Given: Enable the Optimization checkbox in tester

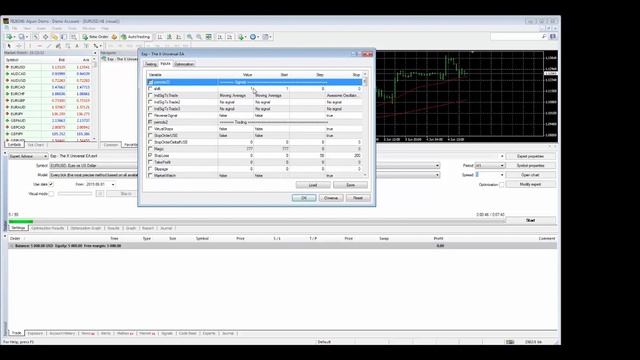Looking at the screenshot, I should pos(502,184).
